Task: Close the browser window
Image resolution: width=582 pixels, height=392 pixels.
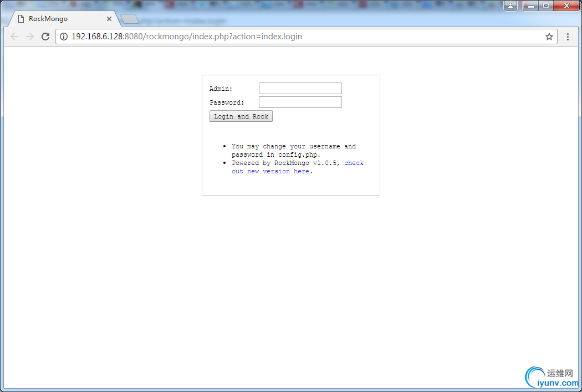Action: pyautogui.click(x=567, y=6)
